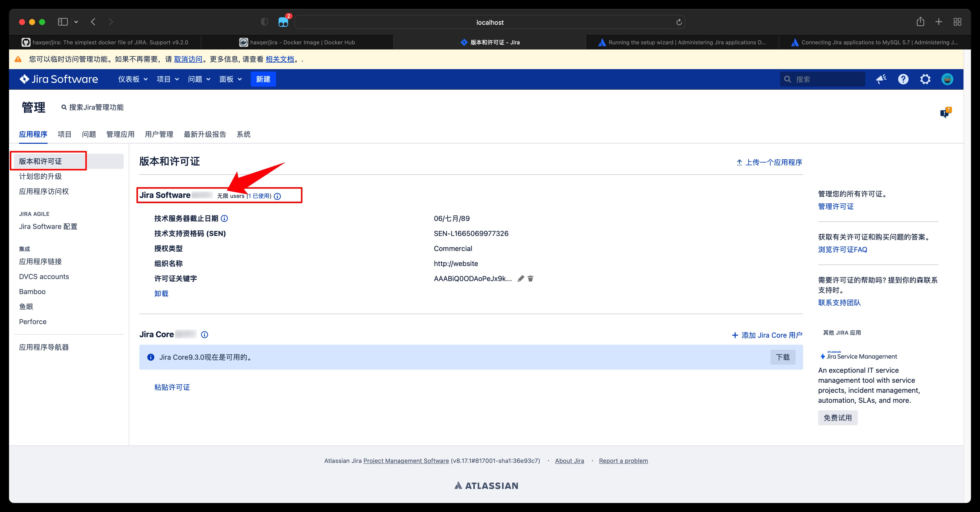Switch to the 管理应用 admin tab
Image resolution: width=980 pixels, height=512 pixels.
pos(120,134)
